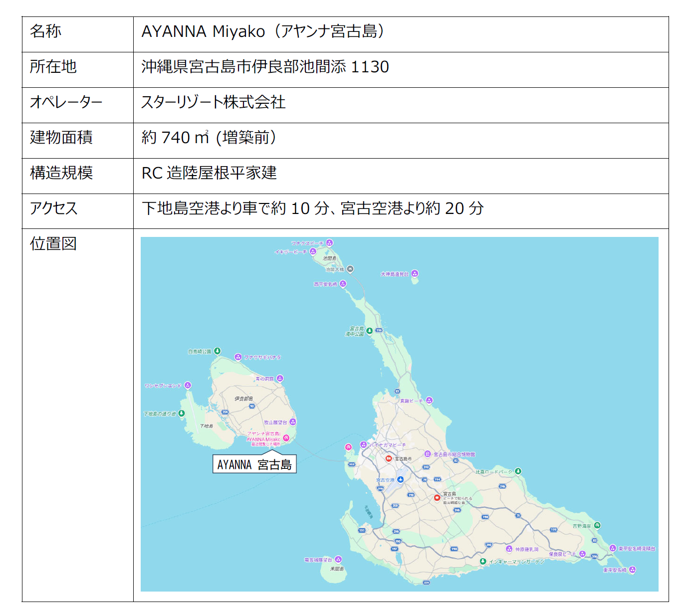This screenshot has width=692, height=616.
Task: Open the 宮古島市 city hall marker
Action: point(389,458)
